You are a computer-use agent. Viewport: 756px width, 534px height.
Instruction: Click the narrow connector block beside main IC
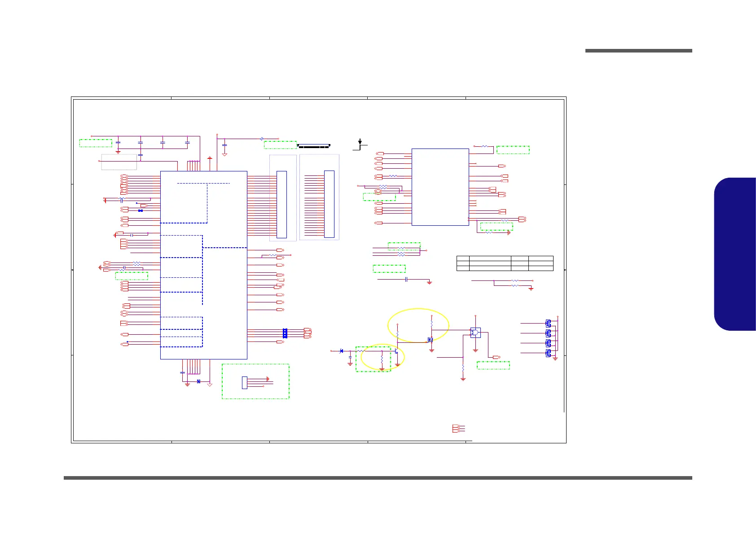click(x=281, y=204)
